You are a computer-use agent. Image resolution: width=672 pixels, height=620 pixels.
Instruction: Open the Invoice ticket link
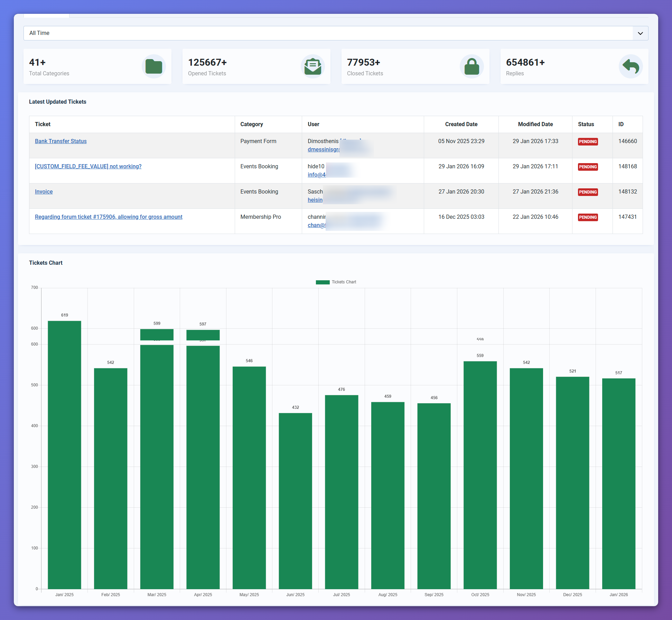pyautogui.click(x=44, y=191)
